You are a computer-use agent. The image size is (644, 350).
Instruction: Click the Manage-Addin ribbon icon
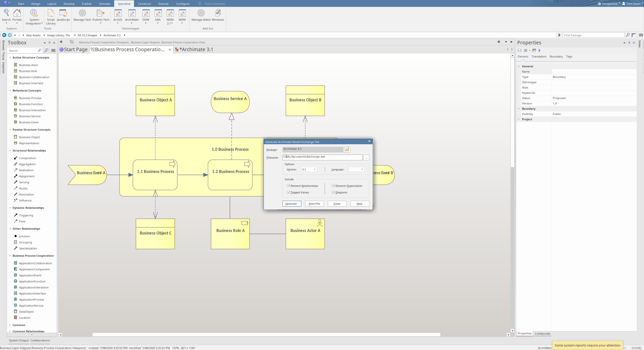[x=201, y=13]
